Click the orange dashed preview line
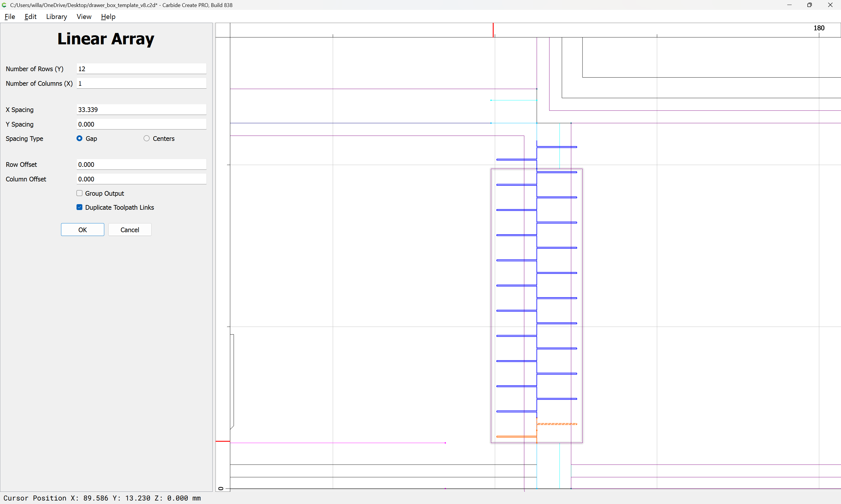Image resolution: width=841 pixels, height=504 pixels. pos(557,424)
